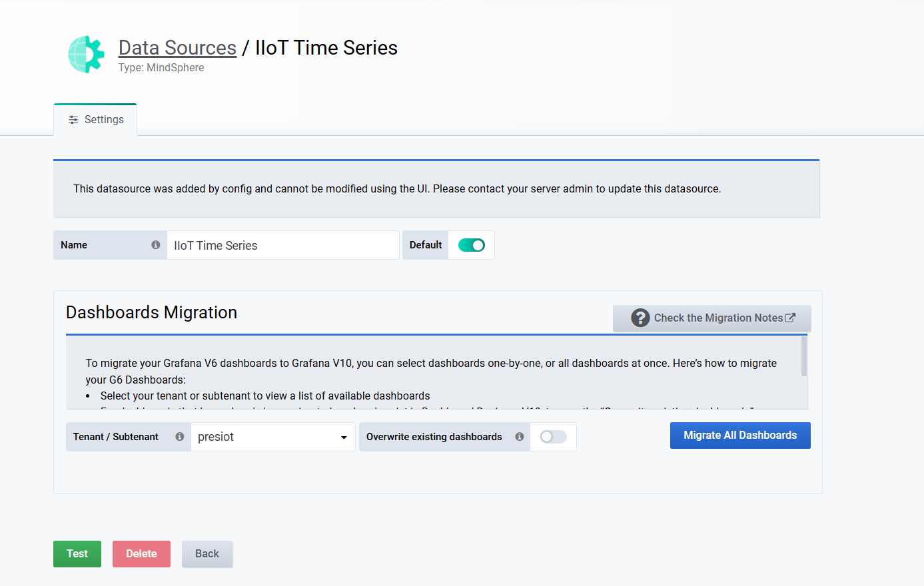Click the sliders icon on Settings tab
This screenshot has height=586, width=924.
coord(73,120)
